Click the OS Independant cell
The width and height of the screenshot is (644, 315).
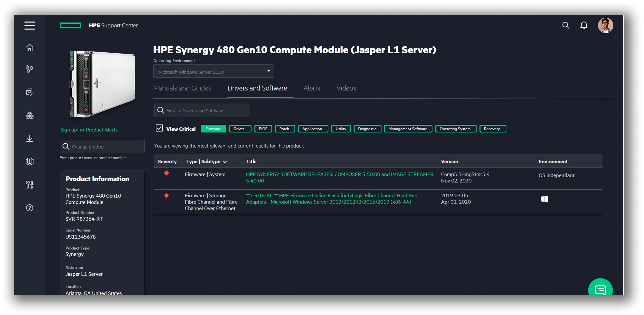(556, 175)
